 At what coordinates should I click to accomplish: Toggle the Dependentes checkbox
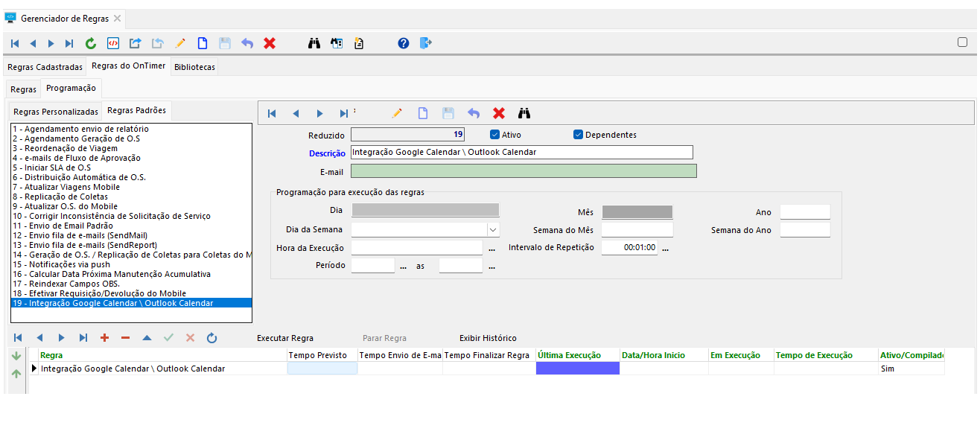click(578, 135)
